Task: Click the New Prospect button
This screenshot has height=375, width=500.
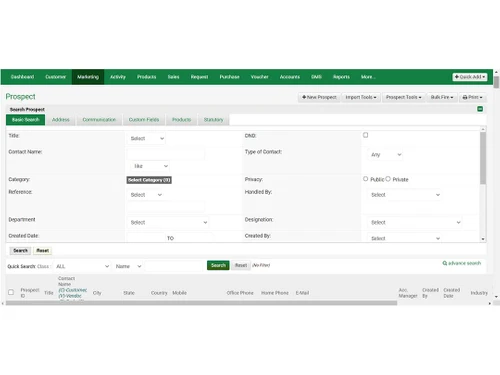Action: (319, 97)
